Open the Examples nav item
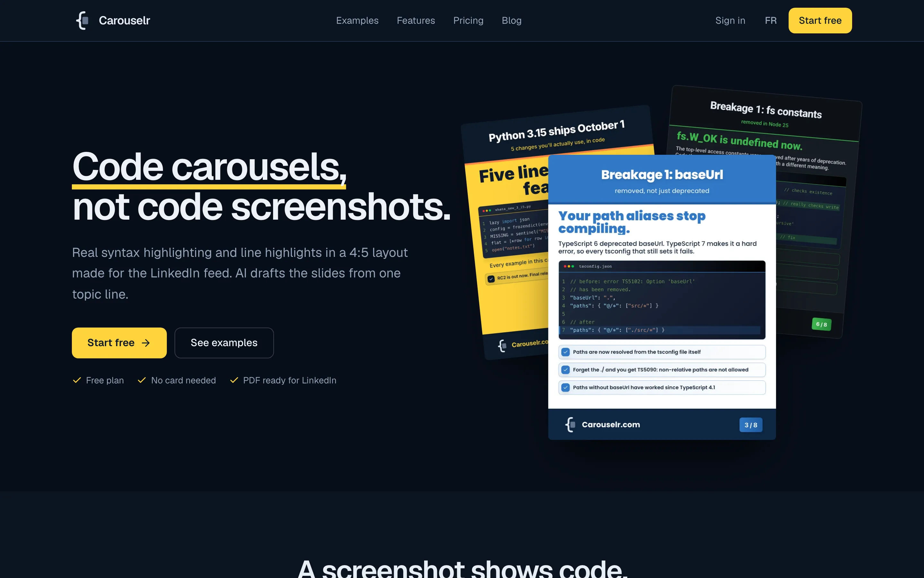 coord(357,20)
